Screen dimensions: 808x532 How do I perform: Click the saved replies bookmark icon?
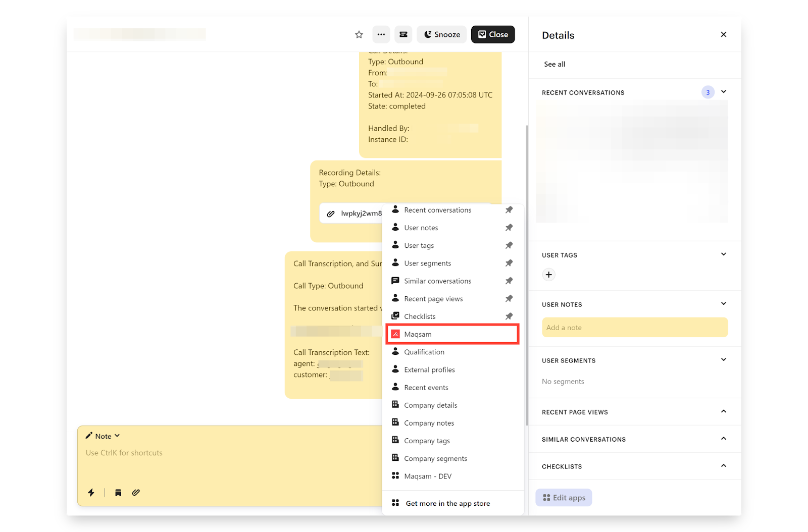pos(118,493)
